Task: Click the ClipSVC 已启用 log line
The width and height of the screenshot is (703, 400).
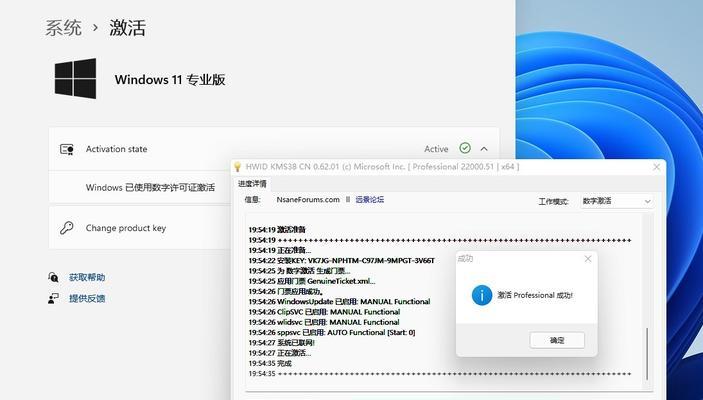Action: pyautogui.click(x=324, y=312)
